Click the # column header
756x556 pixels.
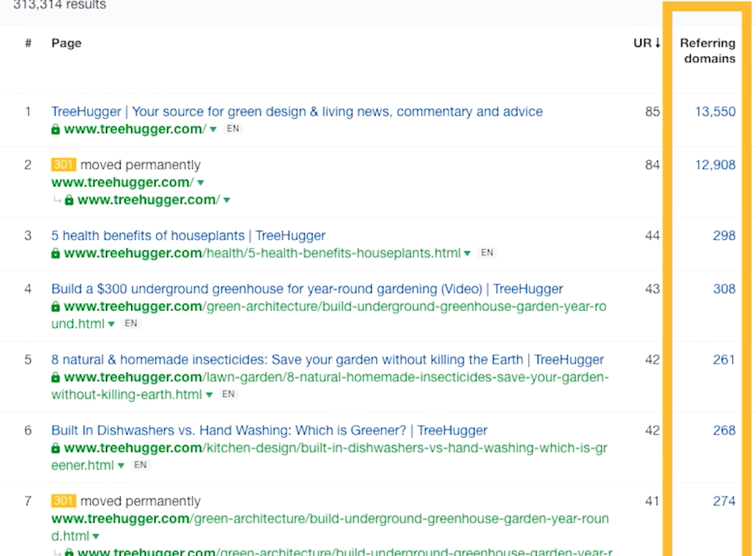point(28,43)
